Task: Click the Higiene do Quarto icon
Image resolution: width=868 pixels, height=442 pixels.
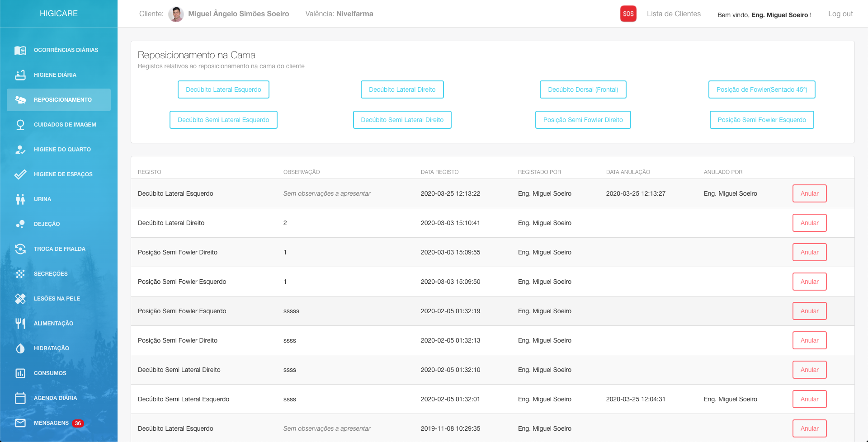Action: point(20,150)
